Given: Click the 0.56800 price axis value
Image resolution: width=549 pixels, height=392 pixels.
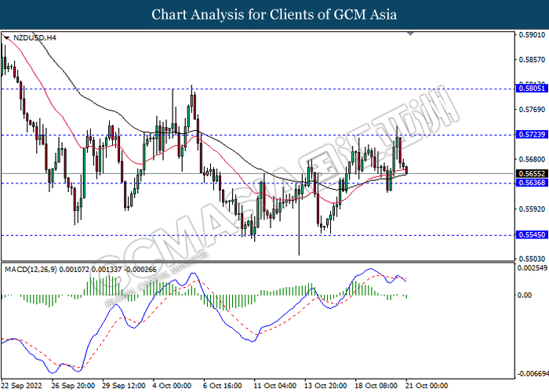Looking at the screenshot, I should tap(533, 159).
